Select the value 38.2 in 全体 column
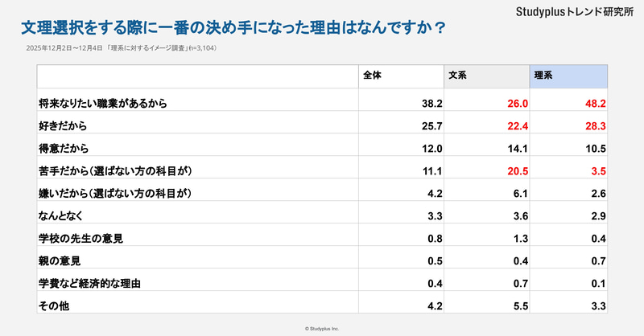644x336 pixels. tap(432, 104)
